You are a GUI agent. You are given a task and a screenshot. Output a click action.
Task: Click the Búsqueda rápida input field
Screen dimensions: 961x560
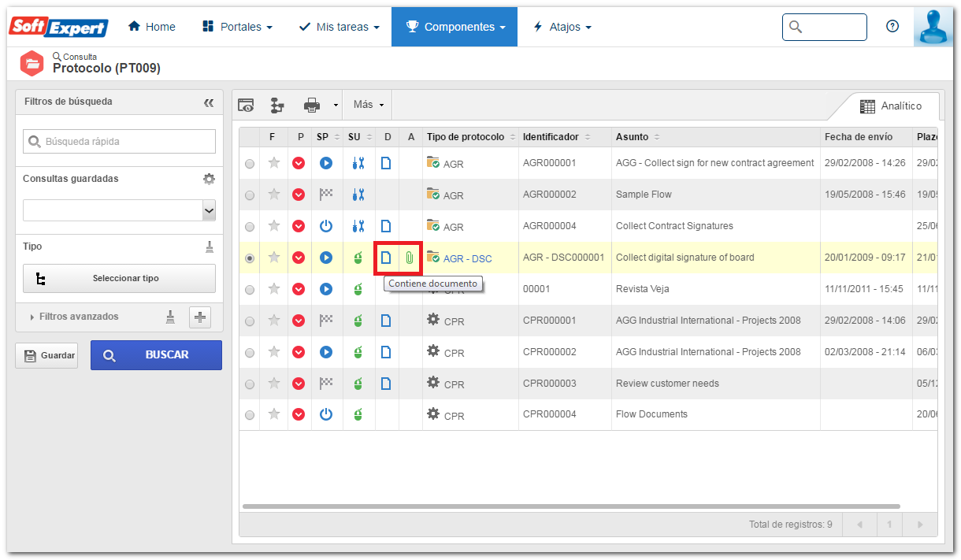click(119, 142)
